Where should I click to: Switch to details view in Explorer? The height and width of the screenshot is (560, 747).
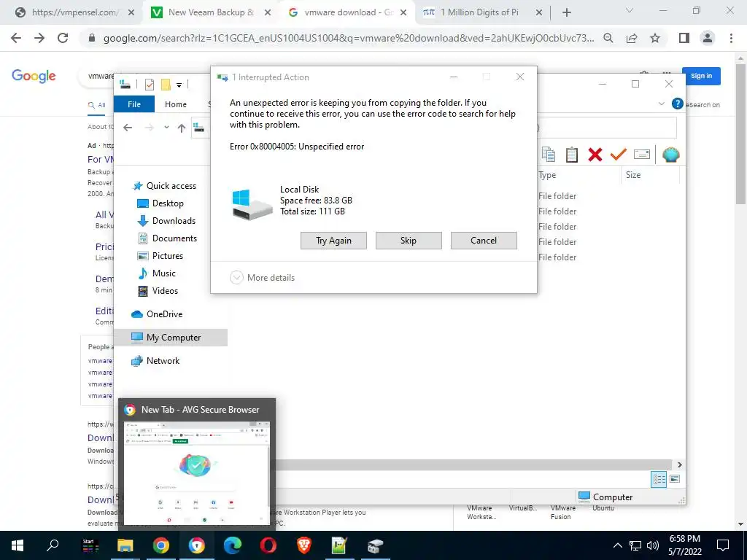pyautogui.click(x=659, y=479)
